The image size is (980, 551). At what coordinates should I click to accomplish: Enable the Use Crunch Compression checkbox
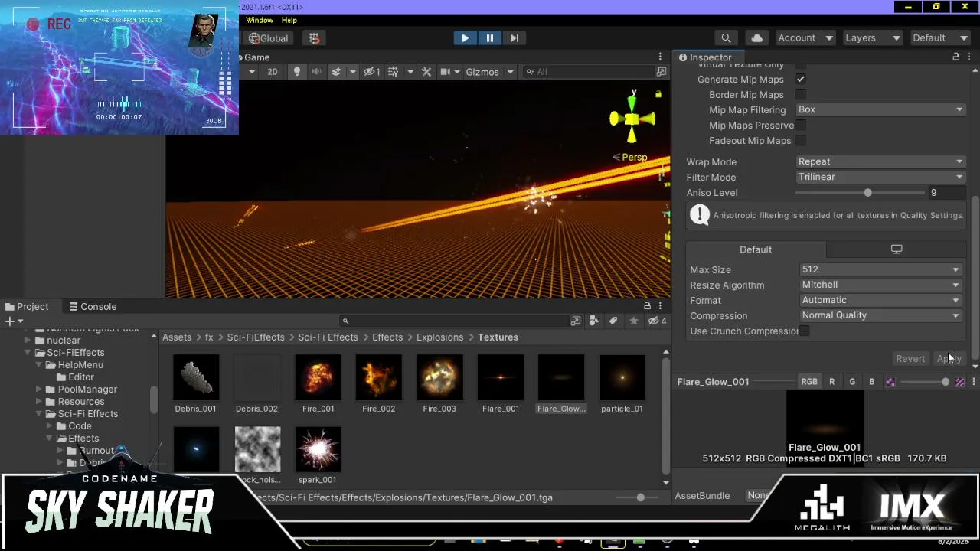pos(805,331)
